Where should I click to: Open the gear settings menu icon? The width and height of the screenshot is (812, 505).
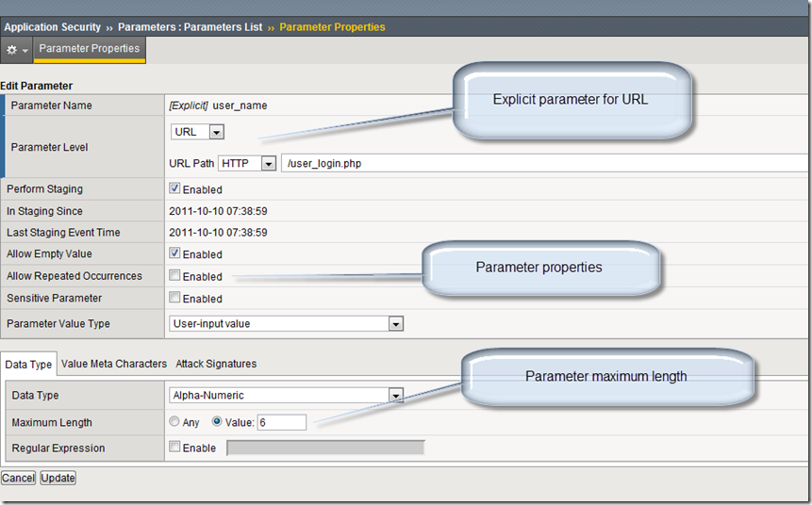[16, 49]
